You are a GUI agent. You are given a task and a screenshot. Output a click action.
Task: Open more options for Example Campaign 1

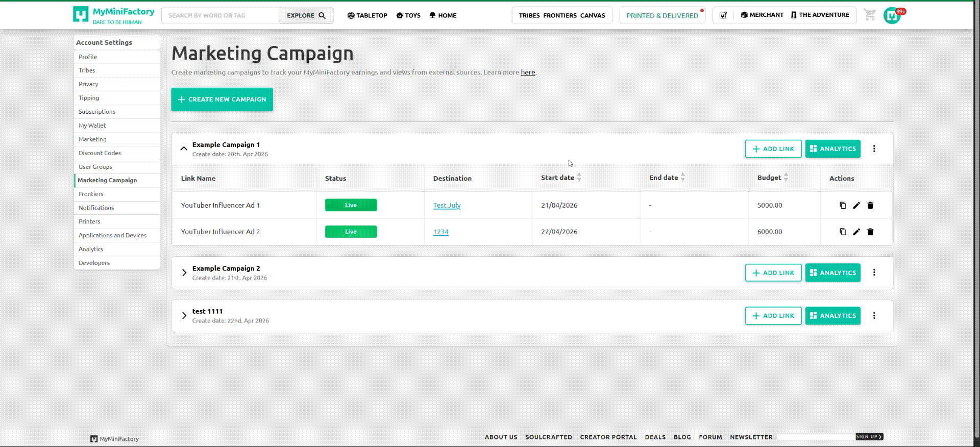point(874,148)
